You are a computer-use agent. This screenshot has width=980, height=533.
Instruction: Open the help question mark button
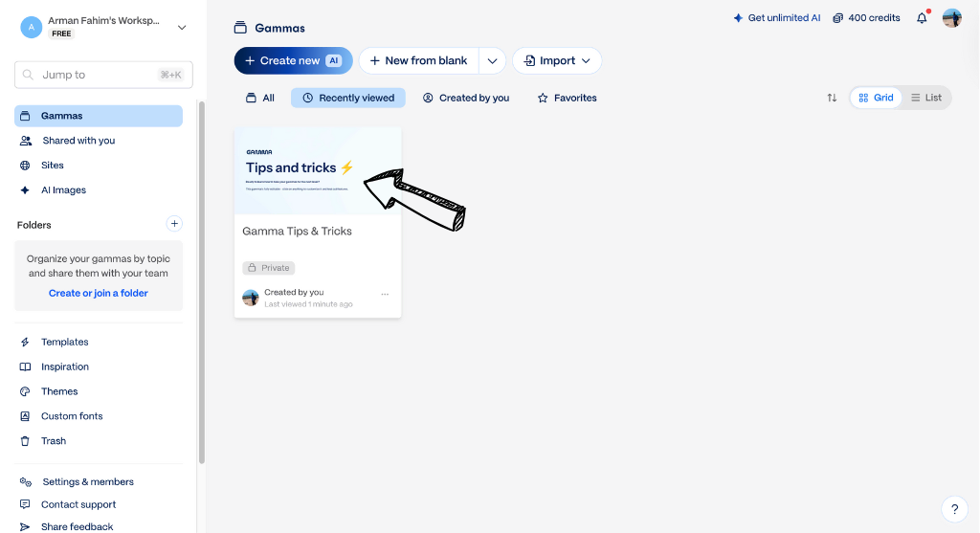[954, 509]
